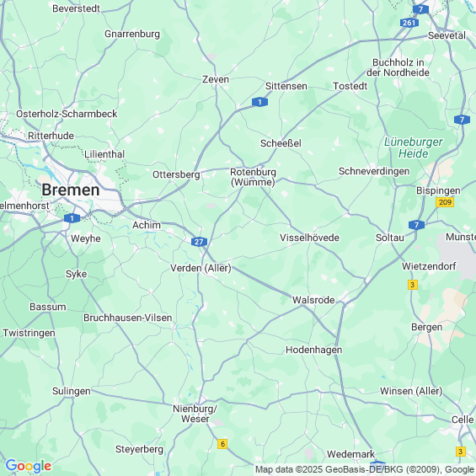
Task: Click the Walsrode town label
Action: (x=313, y=300)
